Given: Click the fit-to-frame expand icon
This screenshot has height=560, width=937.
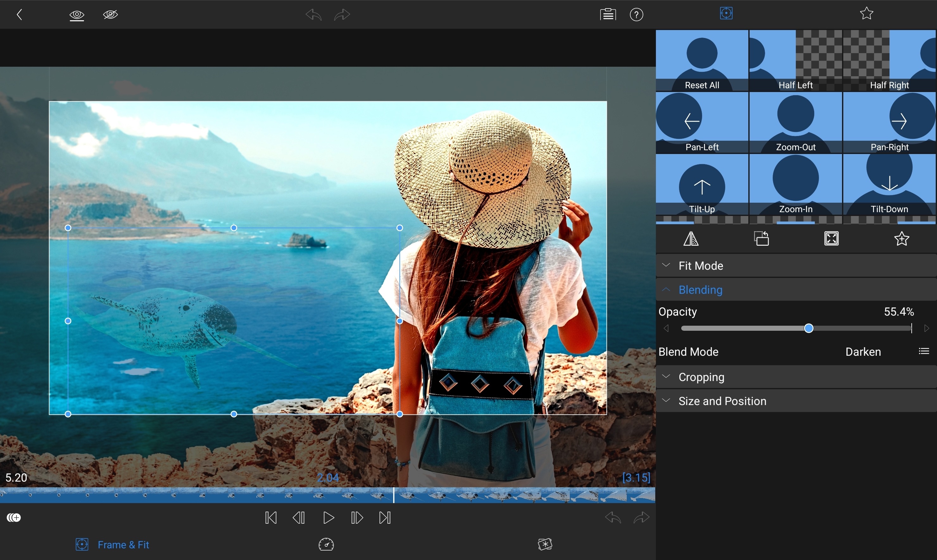Looking at the screenshot, I should click(x=831, y=238).
